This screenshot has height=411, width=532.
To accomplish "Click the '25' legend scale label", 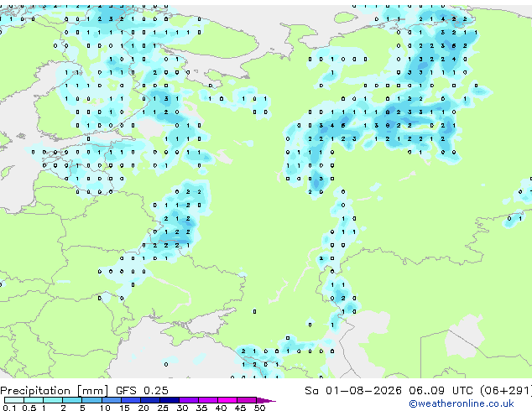I will [163, 408].
